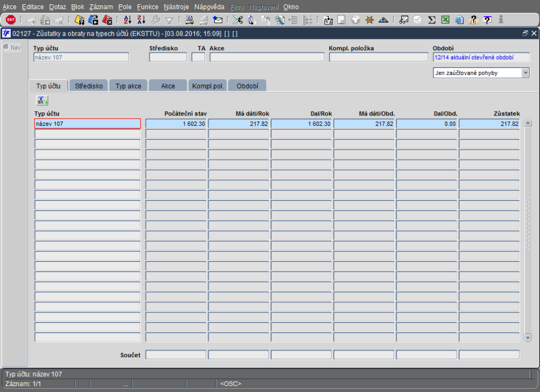Click the copy text icon beside scissors
The image size is (540, 392).
pyautogui.click(x=252, y=20)
